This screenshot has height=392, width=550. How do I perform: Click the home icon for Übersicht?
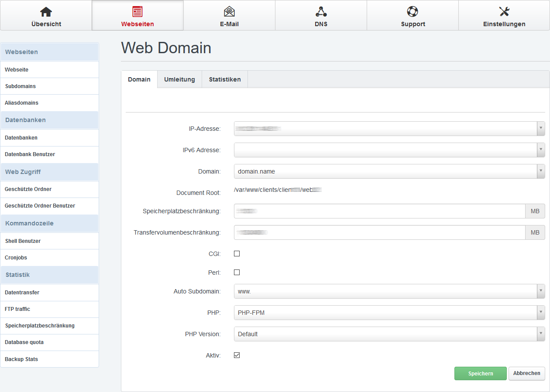click(x=46, y=11)
